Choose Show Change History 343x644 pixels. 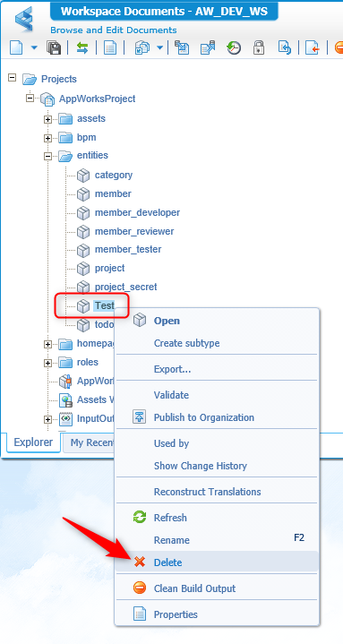217,466
